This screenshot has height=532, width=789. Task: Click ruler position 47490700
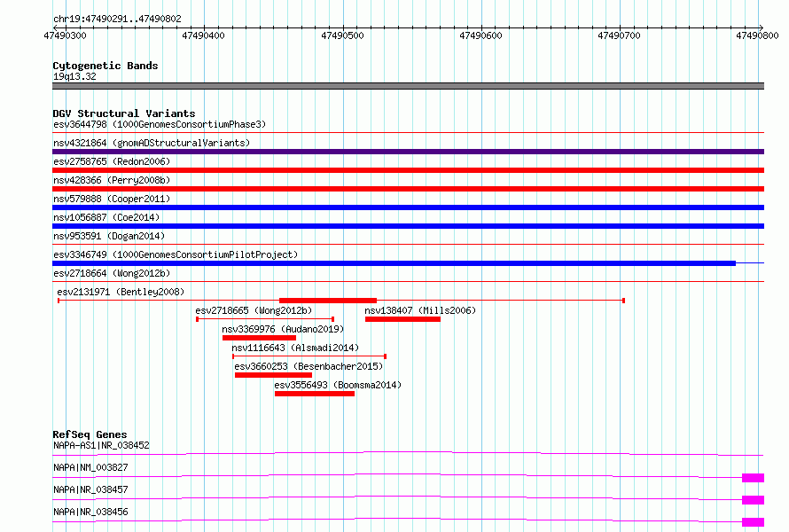tap(619, 35)
